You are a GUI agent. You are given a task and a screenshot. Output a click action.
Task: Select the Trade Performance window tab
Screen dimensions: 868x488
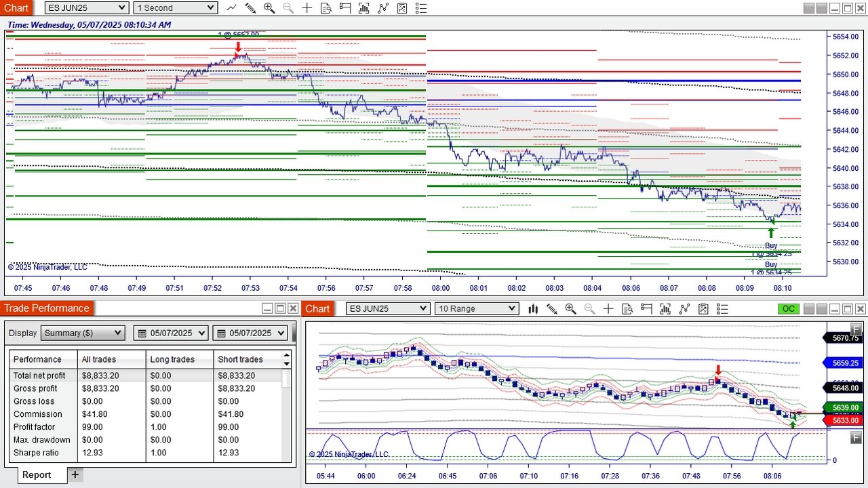click(x=47, y=308)
